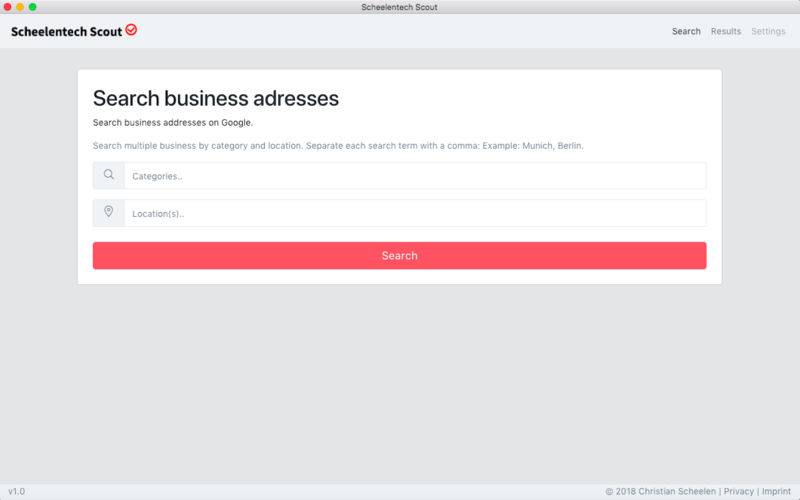Open the Search navigation tab
800x500 pixels.
(686, 31)
